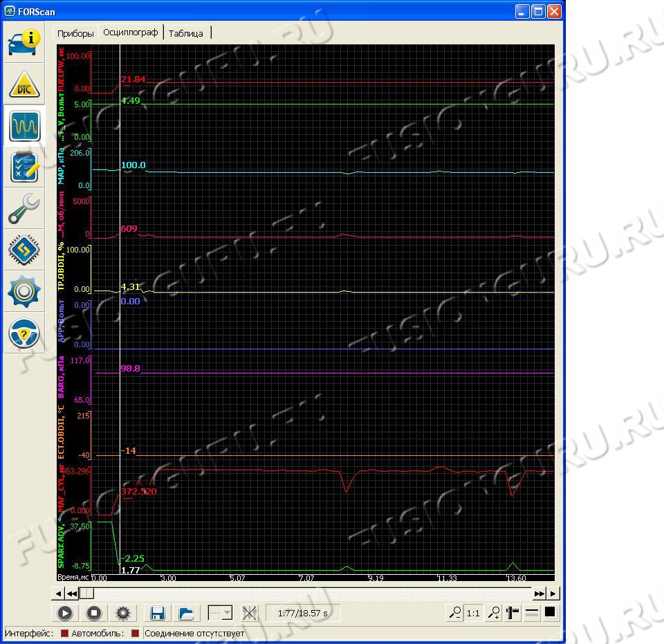Click the 1.77/18.57 s time readout

point(303,613)
